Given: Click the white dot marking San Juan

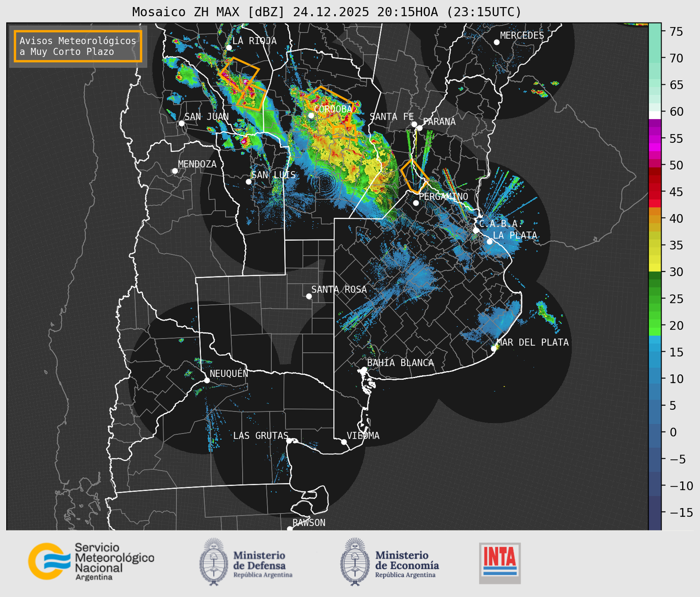Looking at the screenshot, I should point(181,123).
